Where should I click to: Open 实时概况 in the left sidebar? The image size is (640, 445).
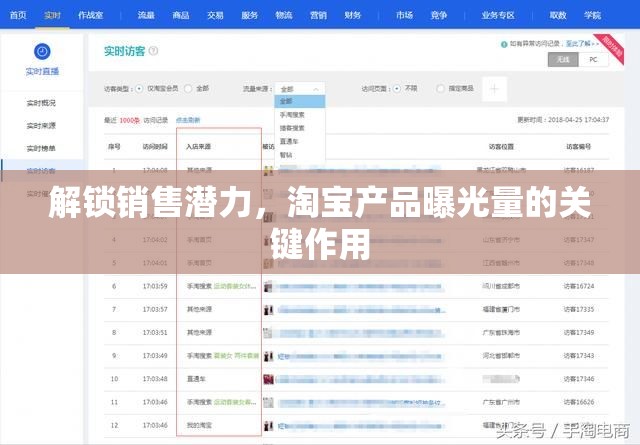tap(41, 103)
